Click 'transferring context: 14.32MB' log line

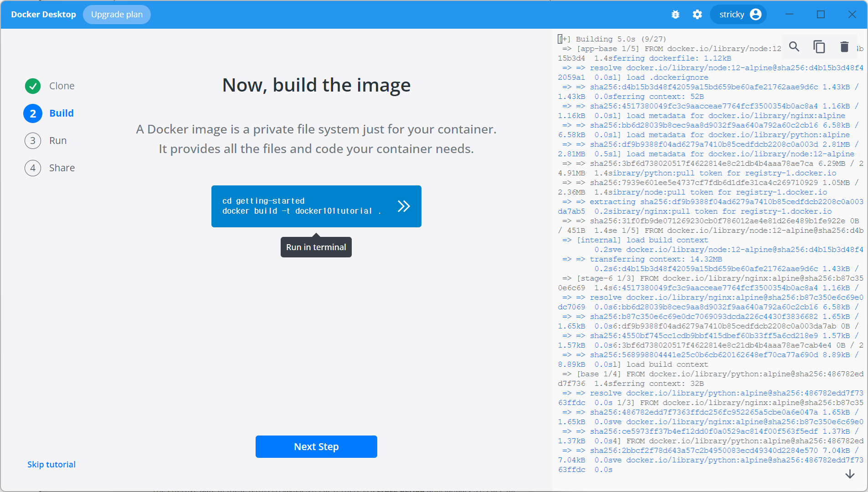coord(642,259)
